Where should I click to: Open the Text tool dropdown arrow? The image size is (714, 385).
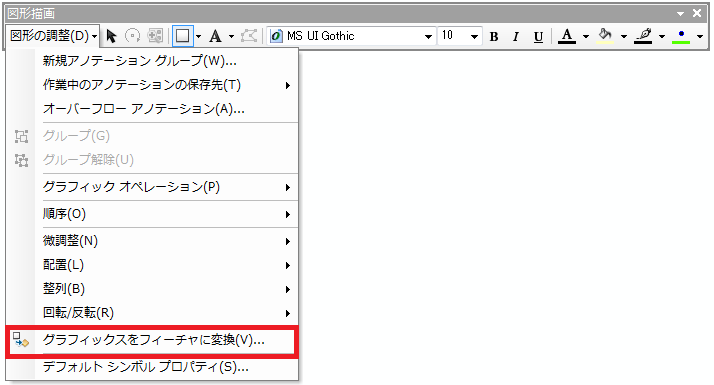click(231, 36)
